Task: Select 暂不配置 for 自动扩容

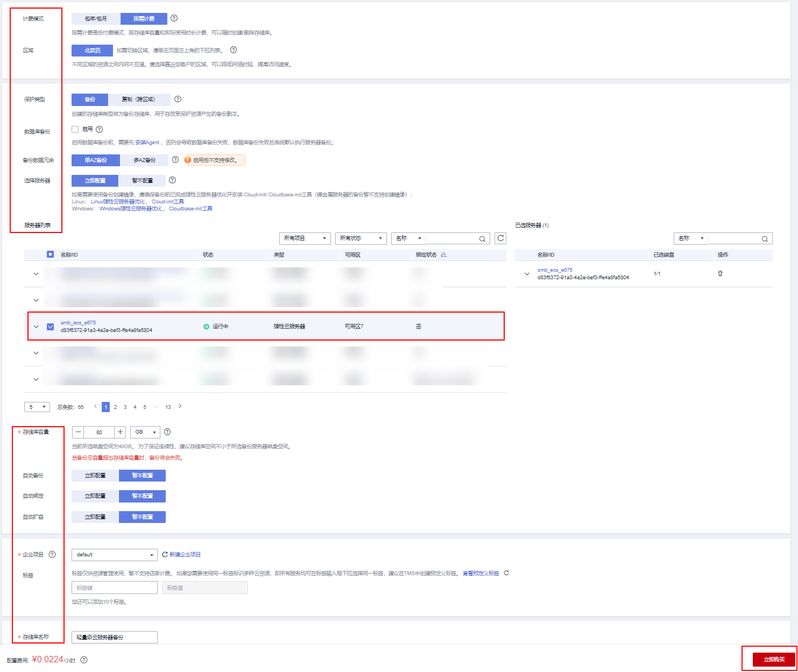Action: pyautogui.click(x=142, y=517)
